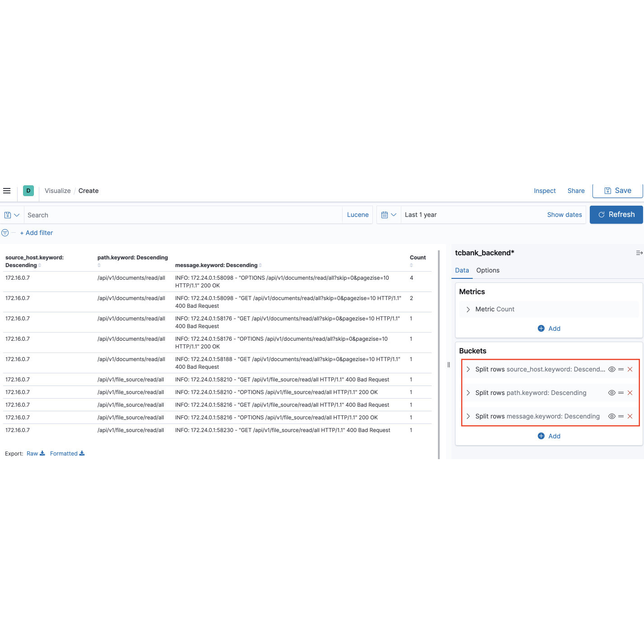This screenshot has height=644, width=644.
Task: Toggle visibility of source_host.keyword bucket
Action: point(612,369)
